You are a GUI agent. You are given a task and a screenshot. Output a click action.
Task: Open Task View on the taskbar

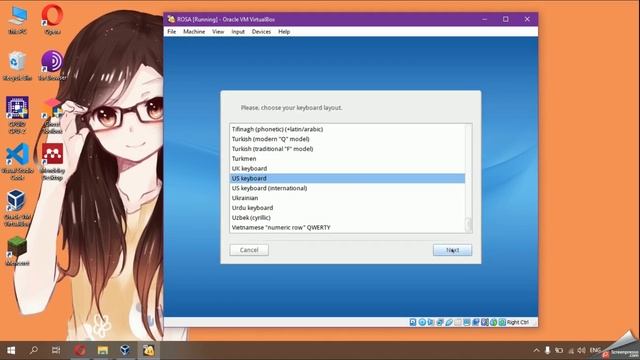(56, 350)
